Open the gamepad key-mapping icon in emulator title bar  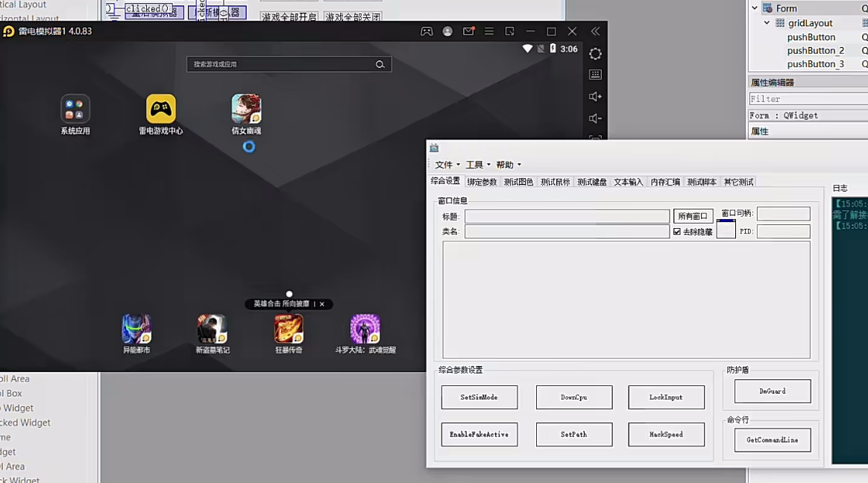pyautogui.click(x=427, y=31)
